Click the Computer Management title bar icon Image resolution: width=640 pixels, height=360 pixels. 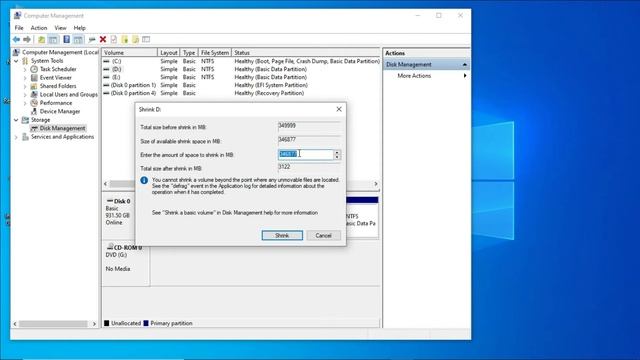pos(17,16)
